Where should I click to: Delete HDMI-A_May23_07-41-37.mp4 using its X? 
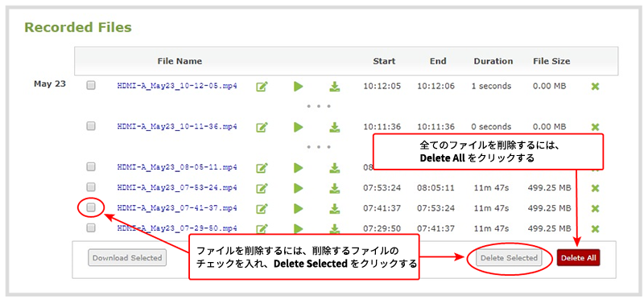coord(595,208)
